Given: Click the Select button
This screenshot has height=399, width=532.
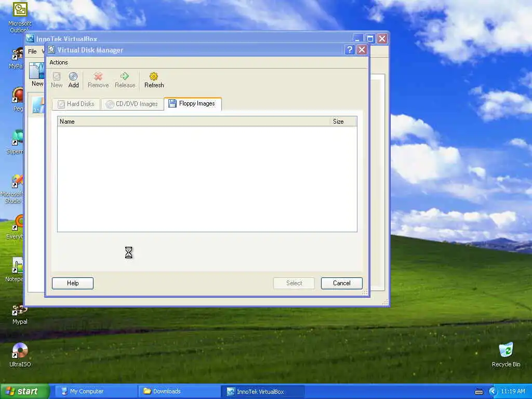Looking at the screenshot, I should point(294,283).
